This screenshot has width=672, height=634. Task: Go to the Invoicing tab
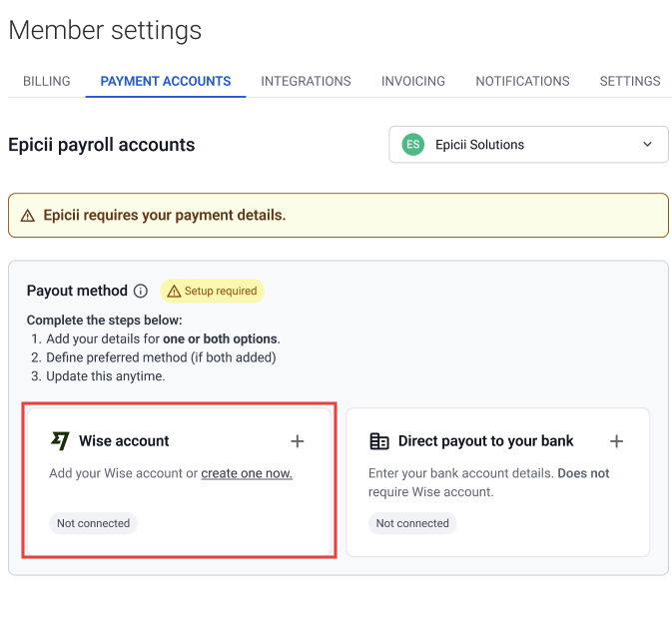[x=413, y=81]
